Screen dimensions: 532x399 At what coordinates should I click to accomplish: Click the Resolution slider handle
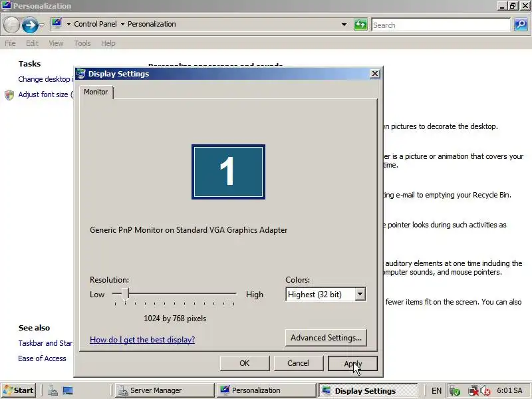point(126,294)
